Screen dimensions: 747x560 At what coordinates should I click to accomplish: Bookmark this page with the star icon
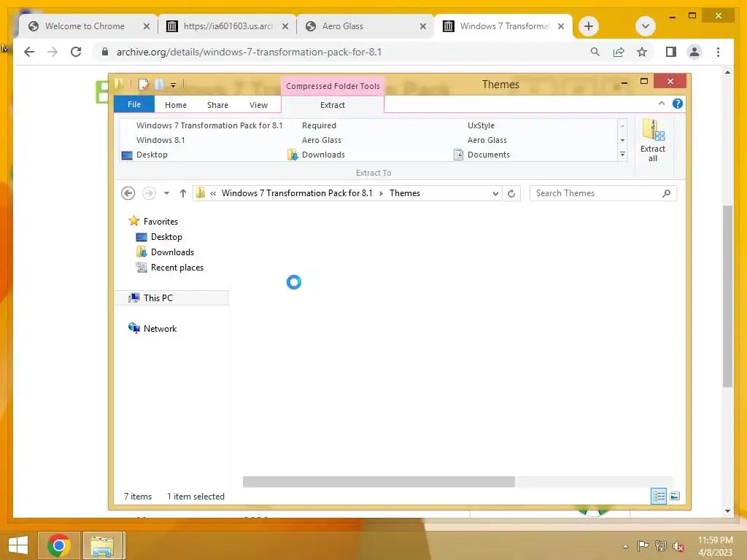pos(642,52)
